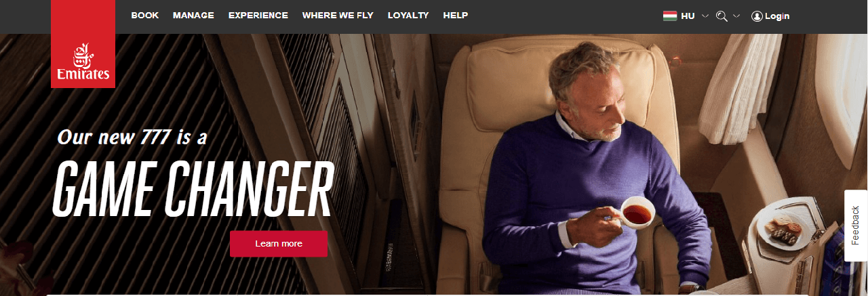868x296 pixels.
Task: Click the Hungarian flag icon
Action: click(x=670, y=16)
